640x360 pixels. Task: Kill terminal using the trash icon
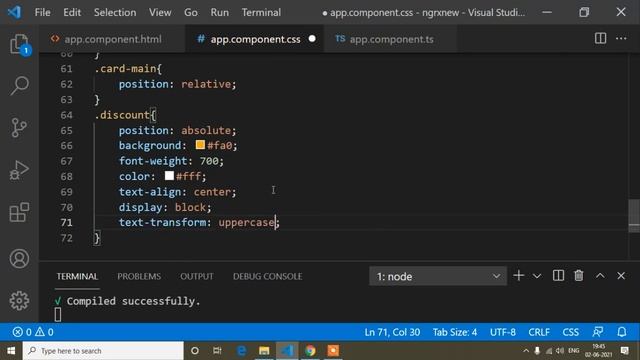[579, 276]
